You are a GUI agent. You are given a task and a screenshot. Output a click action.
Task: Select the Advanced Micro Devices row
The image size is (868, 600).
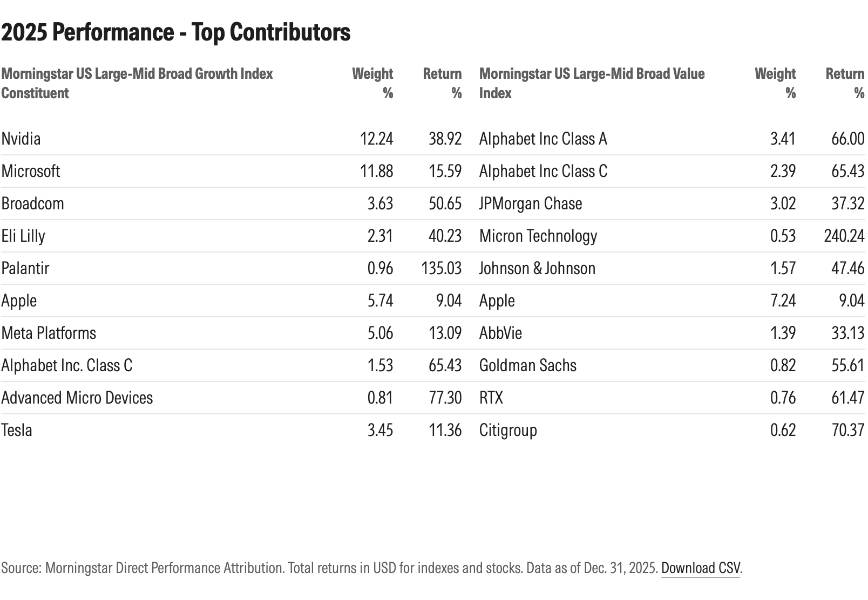tap(77, 398)
